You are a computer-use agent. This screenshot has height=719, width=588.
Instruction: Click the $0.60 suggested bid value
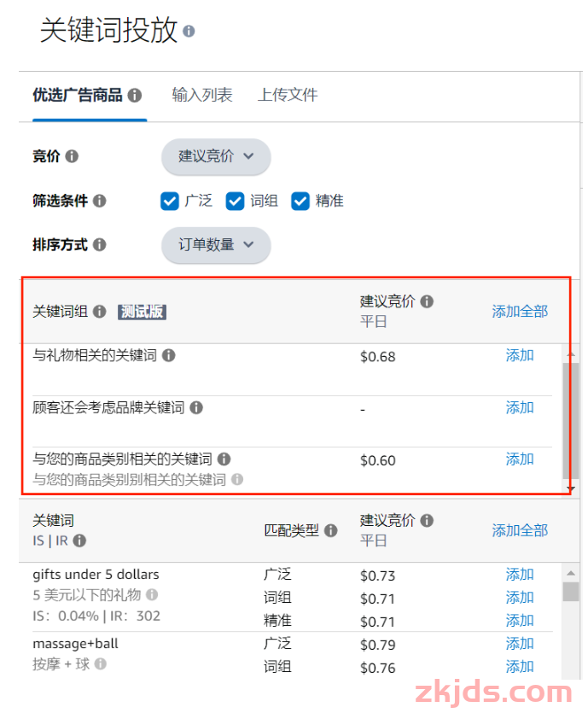378,460
